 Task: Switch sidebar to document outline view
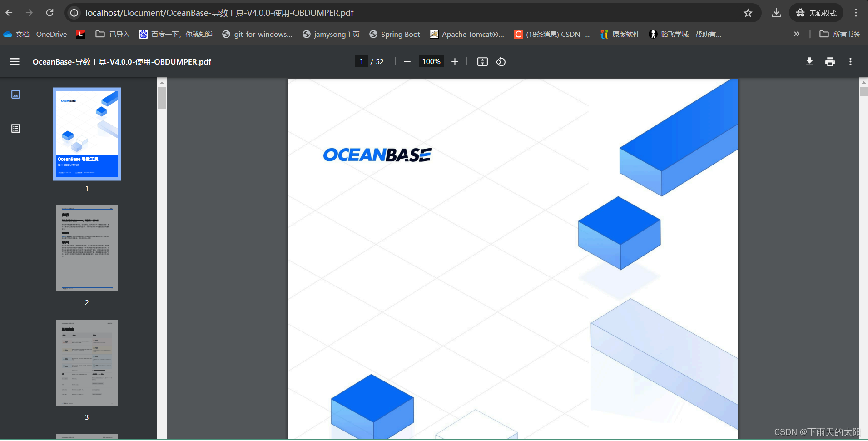(15, 128)
